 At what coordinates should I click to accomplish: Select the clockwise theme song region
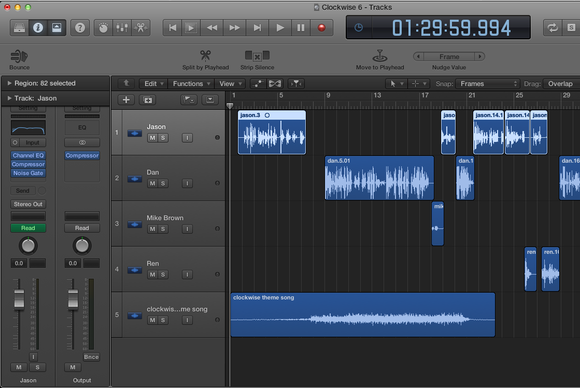tap(363, 315)
